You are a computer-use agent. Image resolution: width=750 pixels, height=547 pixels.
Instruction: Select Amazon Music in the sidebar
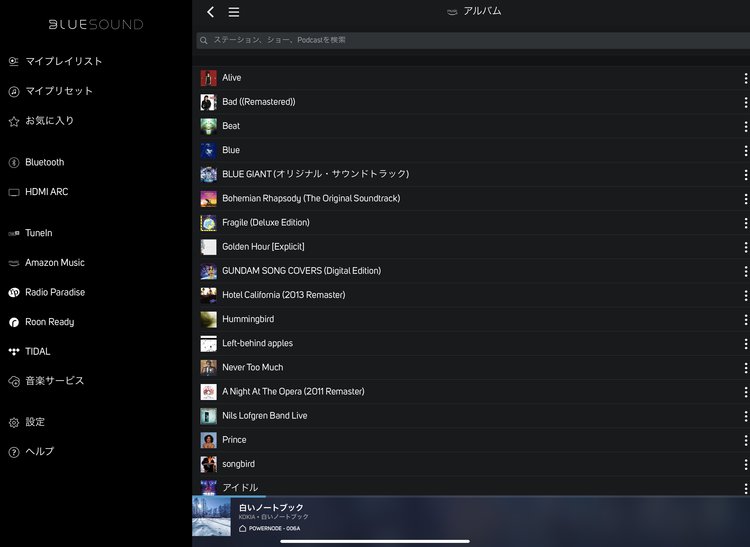pyautogui.click(x=54, y=263)
